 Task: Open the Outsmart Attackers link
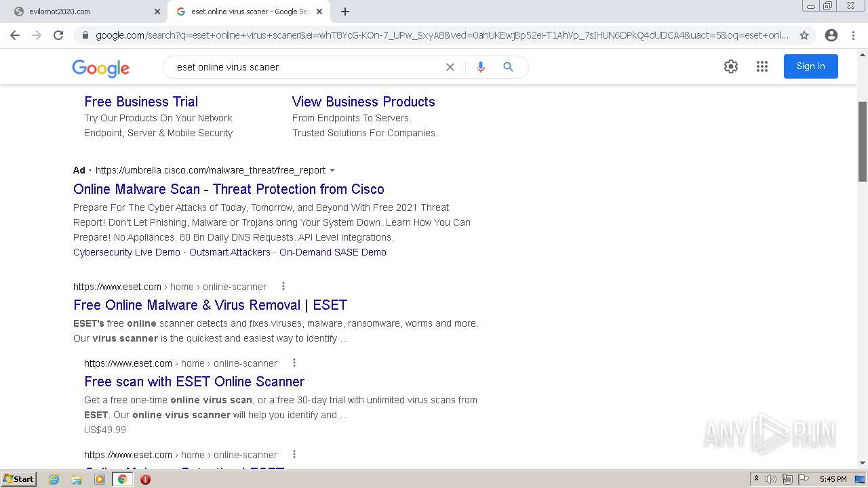pyautogui.click(x=230, y=252)
